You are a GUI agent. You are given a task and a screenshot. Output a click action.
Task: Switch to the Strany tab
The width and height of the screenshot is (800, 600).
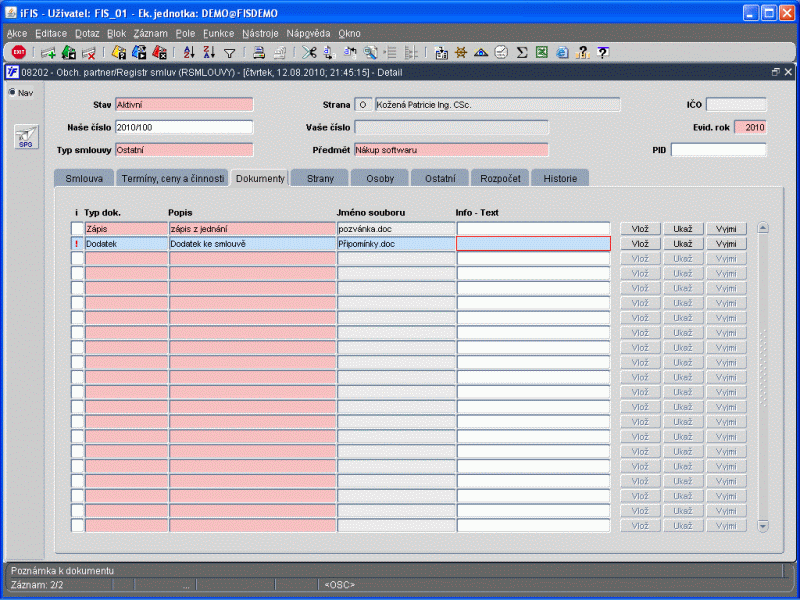click(320, 179)
